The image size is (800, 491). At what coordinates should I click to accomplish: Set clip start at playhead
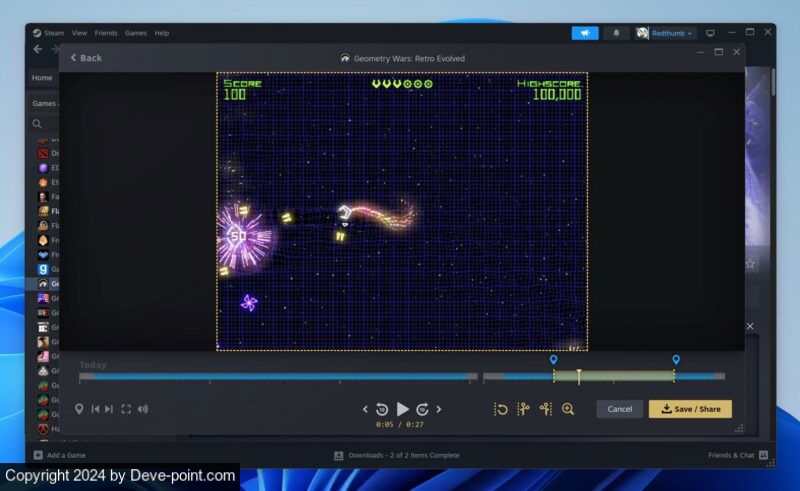pyautogui.click(x=523, y=409)
